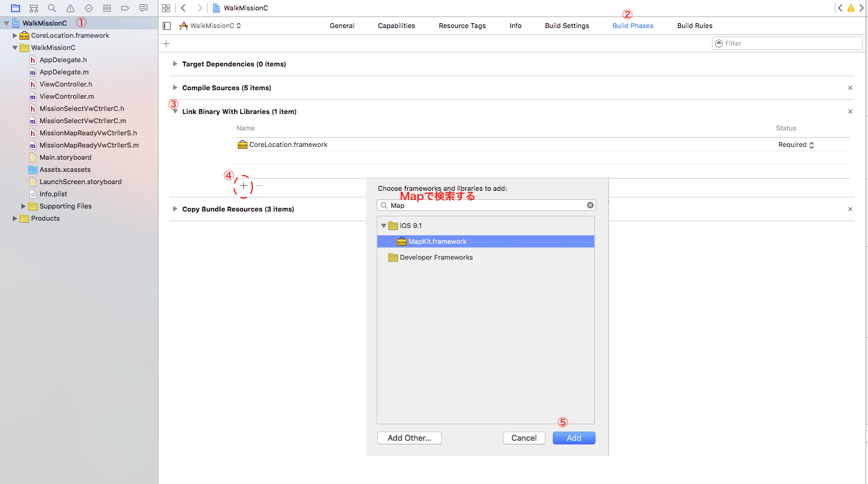Open the Issue navigator warning icon
This screenshot has height=484, width=868.
(70, 8)
